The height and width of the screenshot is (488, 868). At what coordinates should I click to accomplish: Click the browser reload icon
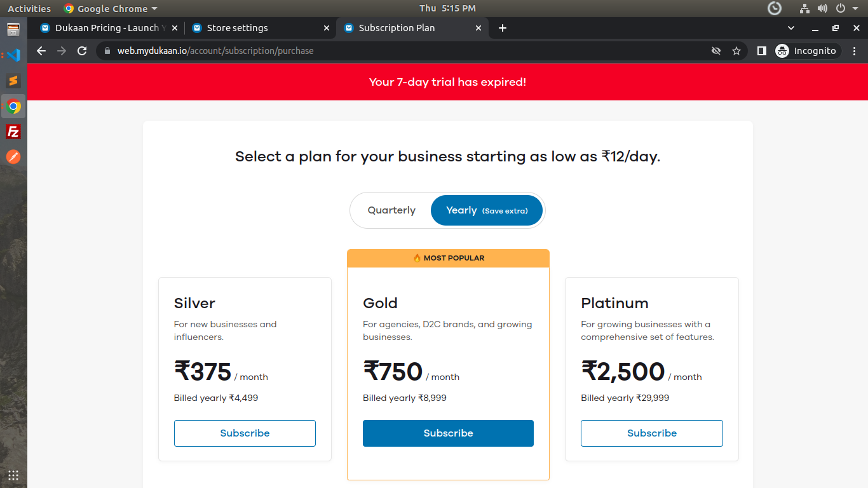pyautogui.click(x=82, y=51)
